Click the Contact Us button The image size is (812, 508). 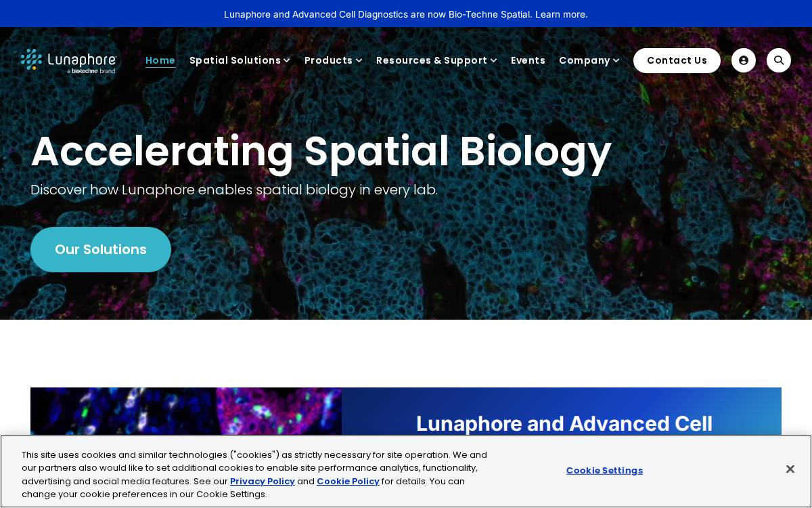click(x=677, y=60)
